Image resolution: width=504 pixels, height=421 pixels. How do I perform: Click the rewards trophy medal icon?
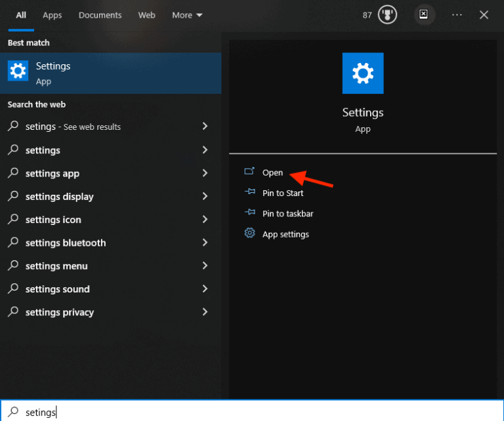(x=387, y=15)
